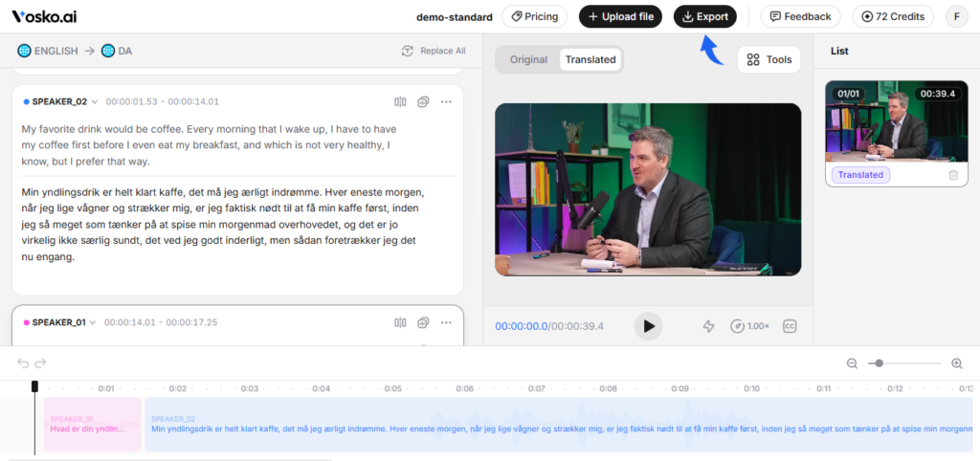Viewport: 980px width, 461px height.
Task: Click the demo-standard project name
Action: coord(455,17)
